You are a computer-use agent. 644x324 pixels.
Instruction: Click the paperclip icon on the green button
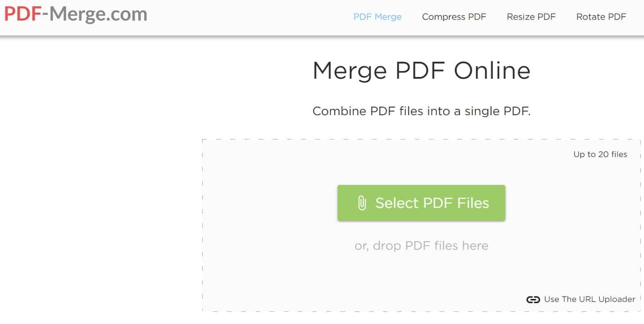click(x=362, y=203)
